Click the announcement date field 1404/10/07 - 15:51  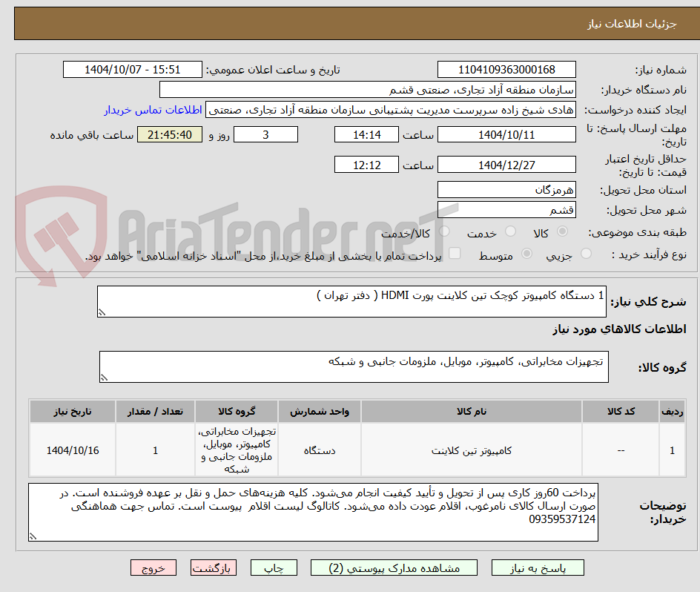tap(133, 70)
